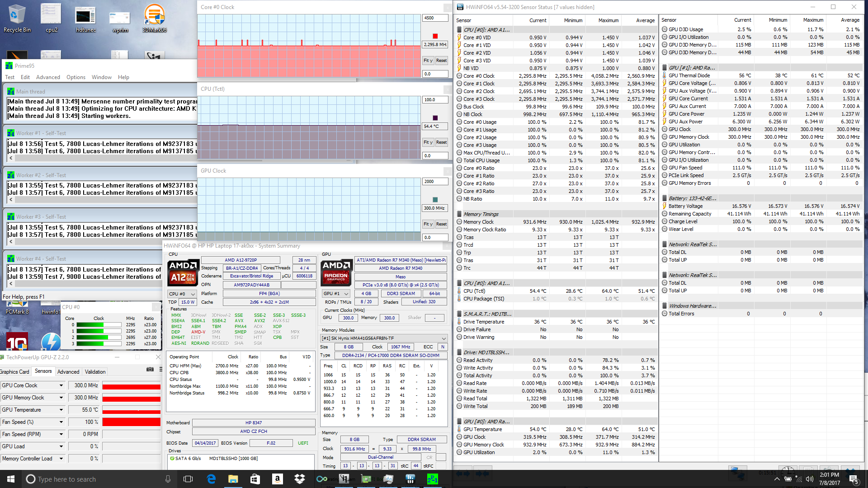Click the volume icon in the system tray

tap(810, 479)
